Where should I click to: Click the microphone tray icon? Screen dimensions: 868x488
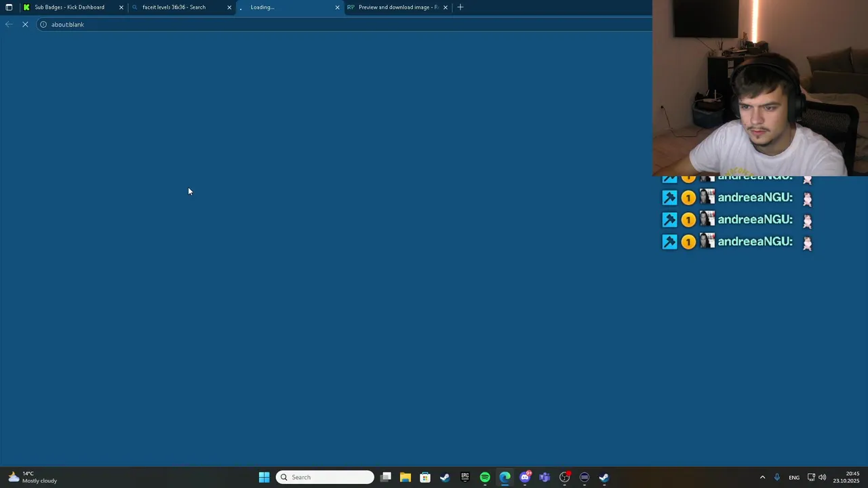[777, 477]
